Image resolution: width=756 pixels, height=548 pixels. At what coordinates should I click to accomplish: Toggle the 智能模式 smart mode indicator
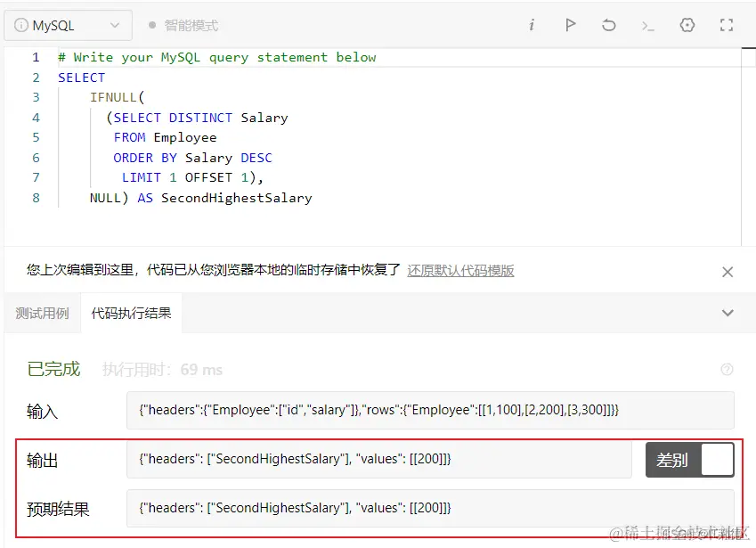point(183,25)
